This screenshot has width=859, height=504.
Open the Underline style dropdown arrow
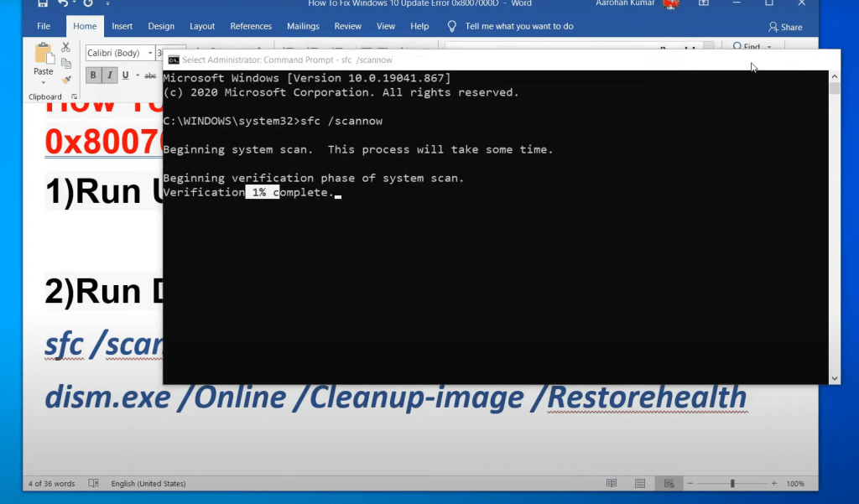click(137, 75)
